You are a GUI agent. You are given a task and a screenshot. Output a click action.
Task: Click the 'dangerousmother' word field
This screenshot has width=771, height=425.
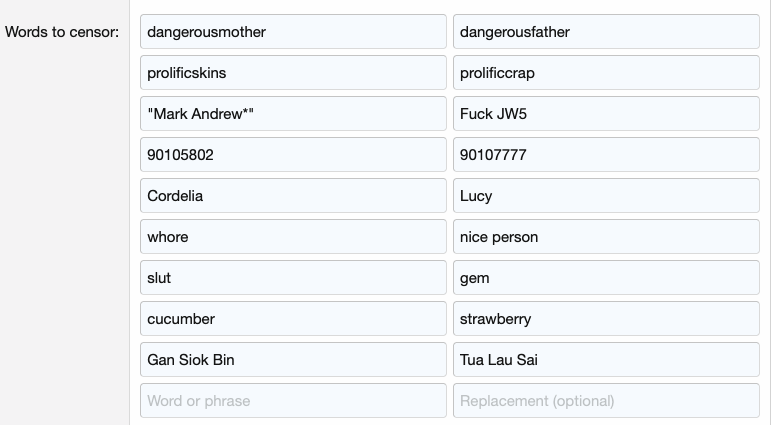(293, 32)
